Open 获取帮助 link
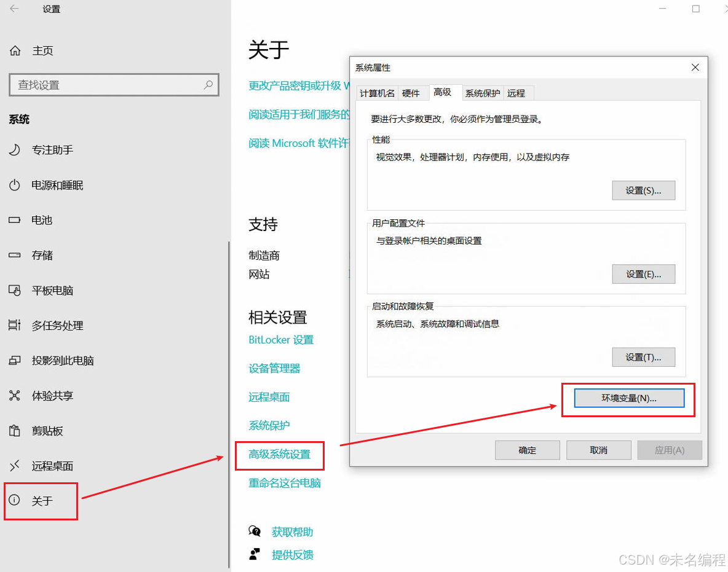728x572 pixels. (x=293, y=531)
